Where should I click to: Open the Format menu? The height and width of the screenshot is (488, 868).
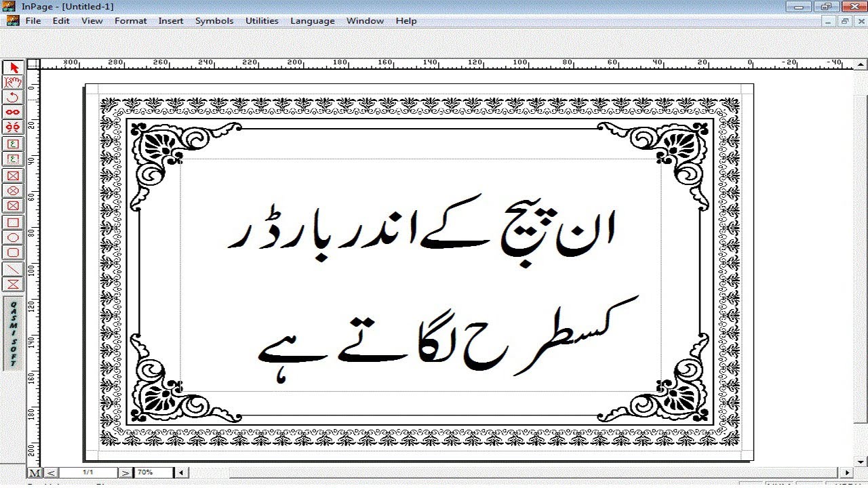click(x=131, y=21)
